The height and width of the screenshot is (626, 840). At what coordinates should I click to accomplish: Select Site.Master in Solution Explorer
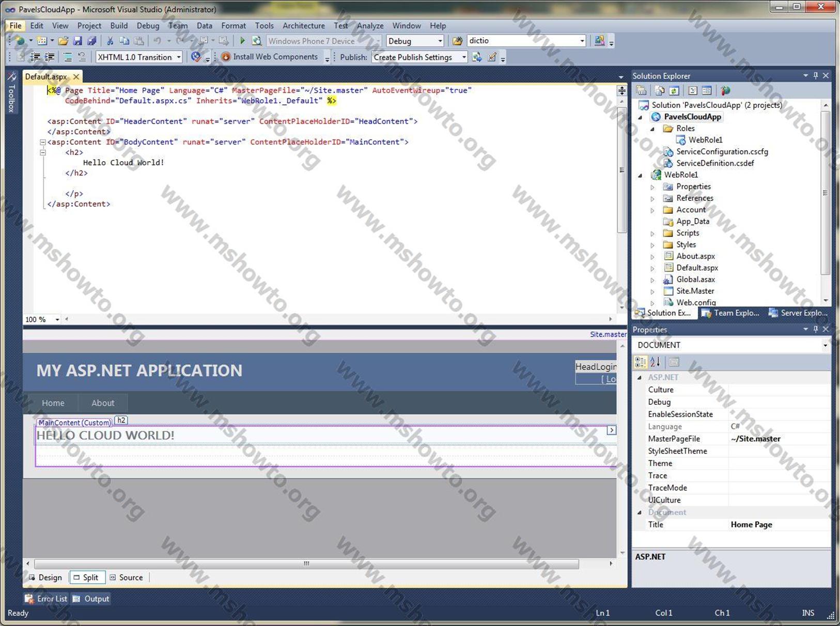pos(695,291)
